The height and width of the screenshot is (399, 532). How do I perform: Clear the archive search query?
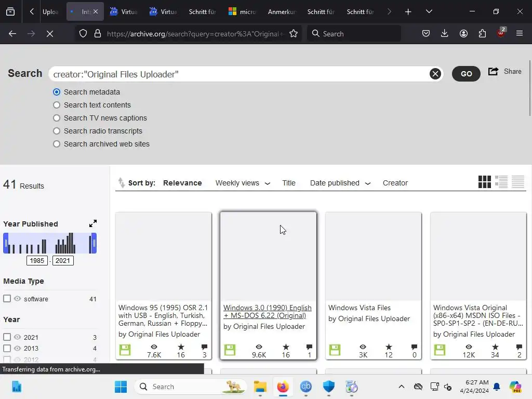(x=435, y=74)
